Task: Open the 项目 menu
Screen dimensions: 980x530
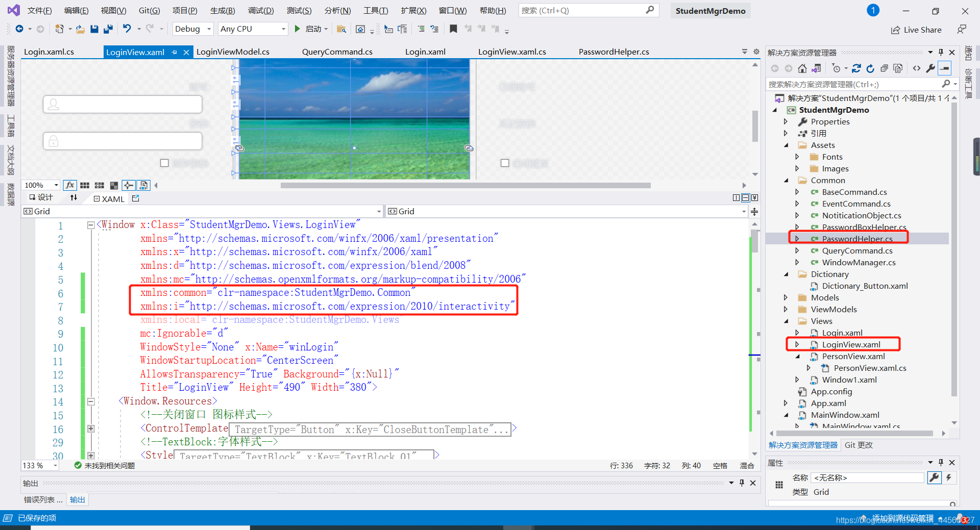Action: click(x=185, y=10)
